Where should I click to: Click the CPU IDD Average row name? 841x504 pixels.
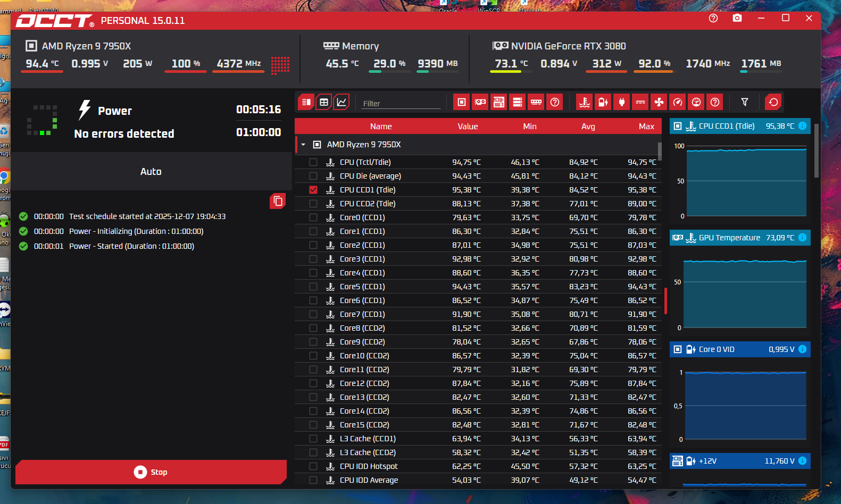[369, 480]
